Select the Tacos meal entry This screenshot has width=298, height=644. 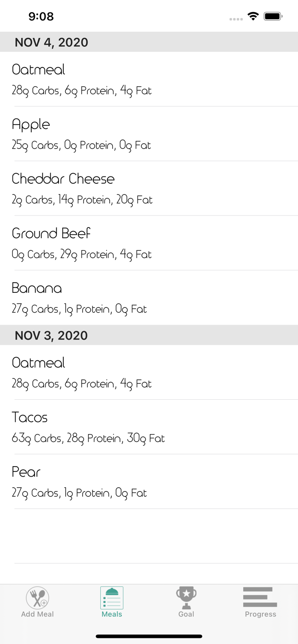[149, 427]
